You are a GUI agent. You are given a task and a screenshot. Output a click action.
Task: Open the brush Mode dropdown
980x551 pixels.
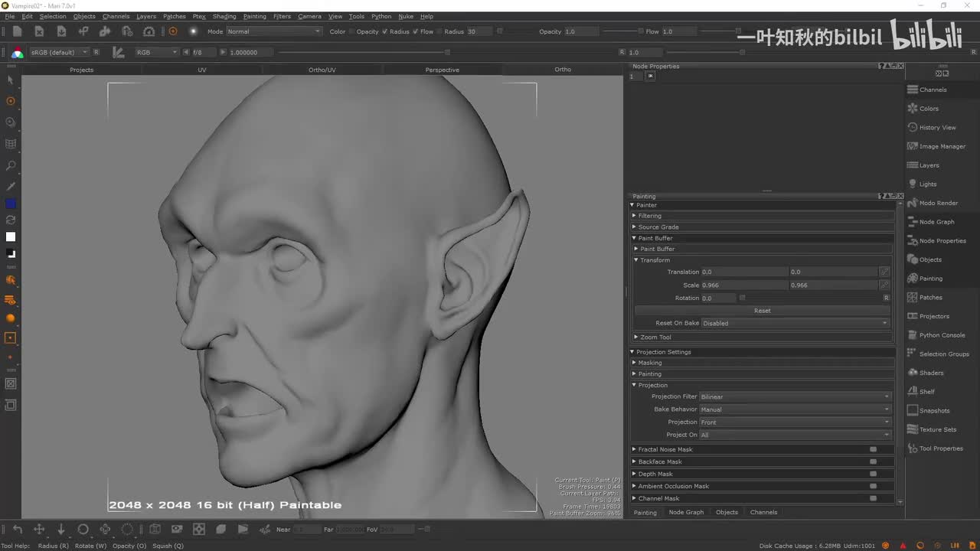coord(273,31)
